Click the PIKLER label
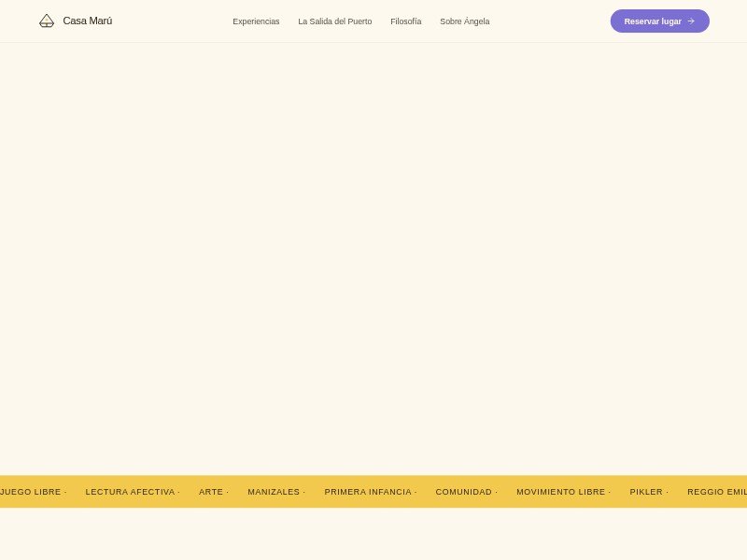Screen dimensions: 747x560 (x=644, y=492)
